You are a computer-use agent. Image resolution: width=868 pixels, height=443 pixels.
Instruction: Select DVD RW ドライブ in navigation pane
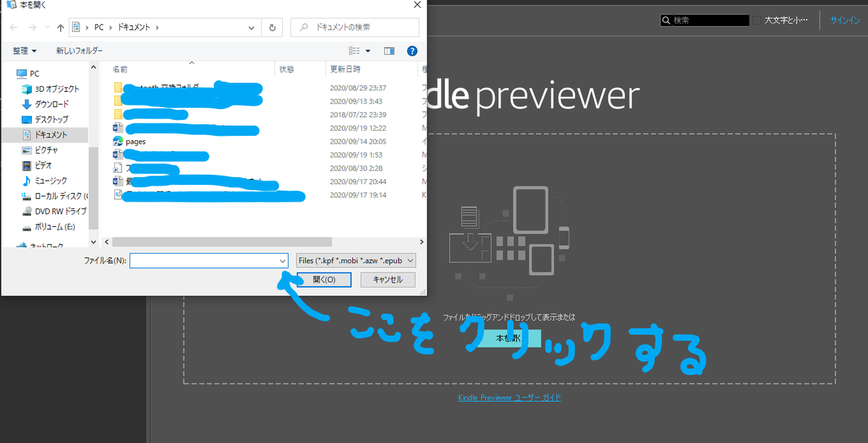54,211
